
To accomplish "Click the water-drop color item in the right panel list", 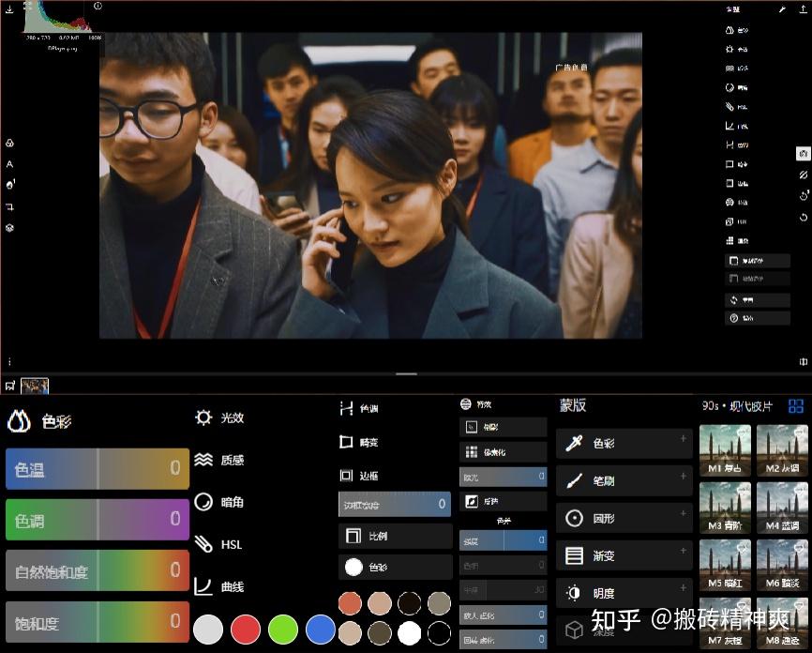I will point(736,30).
